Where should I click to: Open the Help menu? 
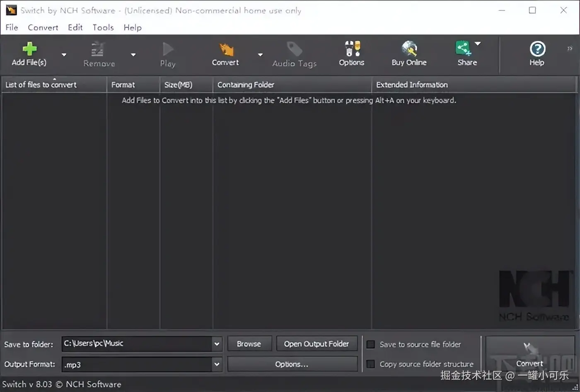(133, 27)
